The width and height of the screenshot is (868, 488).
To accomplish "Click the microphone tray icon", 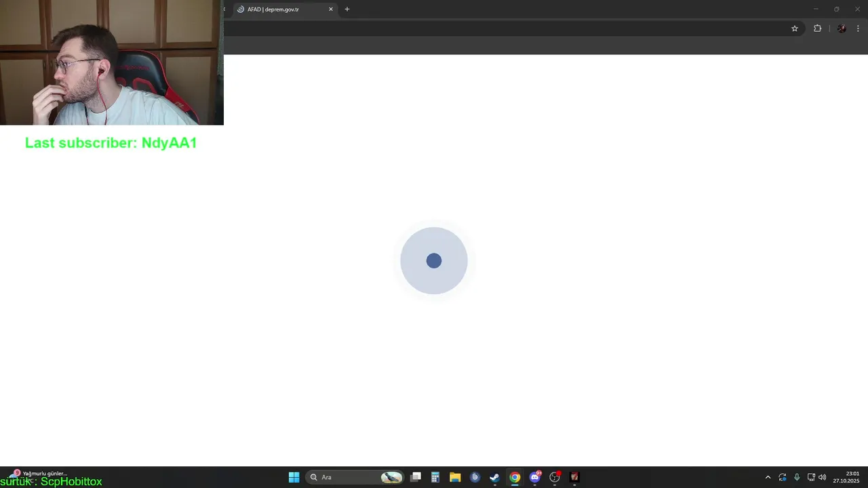I will [x=797, y=477].
